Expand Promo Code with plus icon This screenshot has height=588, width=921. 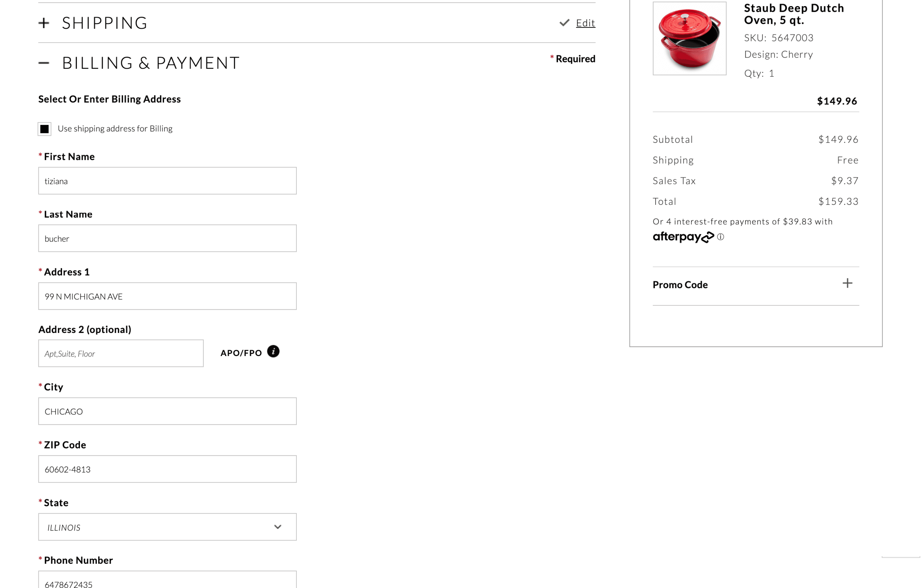pyautogui.click(x=847, y=283)
